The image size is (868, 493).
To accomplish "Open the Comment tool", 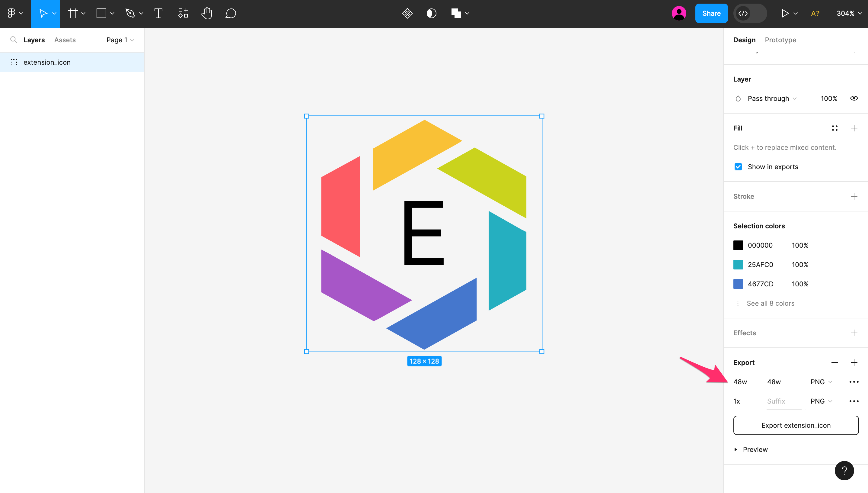I will (x=230, y=14).
